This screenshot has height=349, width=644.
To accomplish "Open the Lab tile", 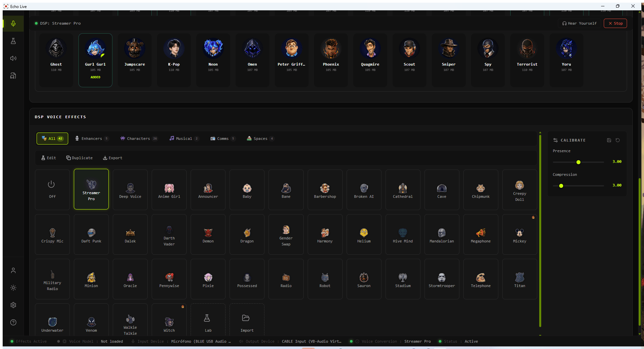I will pyautogui.click(x=208, y=320).
